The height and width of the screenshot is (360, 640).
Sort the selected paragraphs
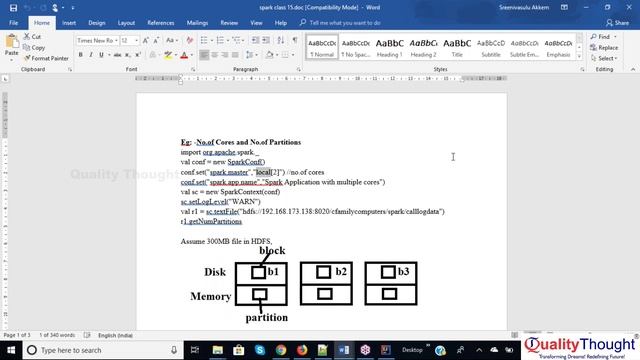tap(281, 40)
